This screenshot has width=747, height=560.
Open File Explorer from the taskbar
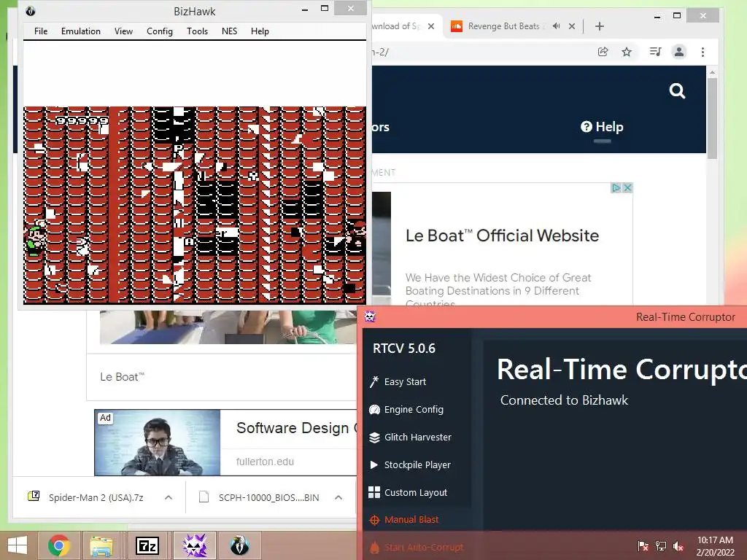(101, 545)
